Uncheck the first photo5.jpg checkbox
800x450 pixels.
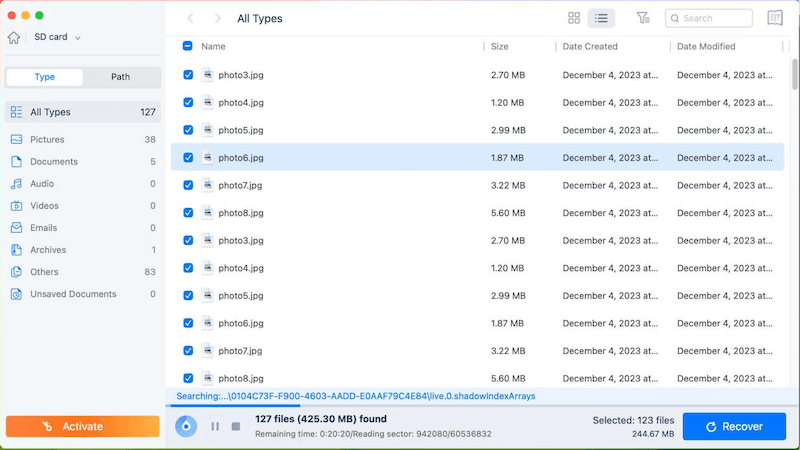(188, 130)
